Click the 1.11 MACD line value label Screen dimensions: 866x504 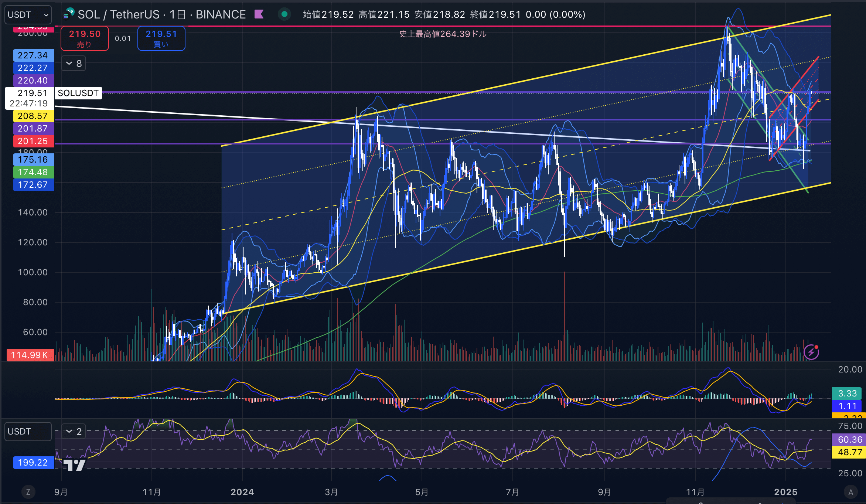tap(847, 406)
